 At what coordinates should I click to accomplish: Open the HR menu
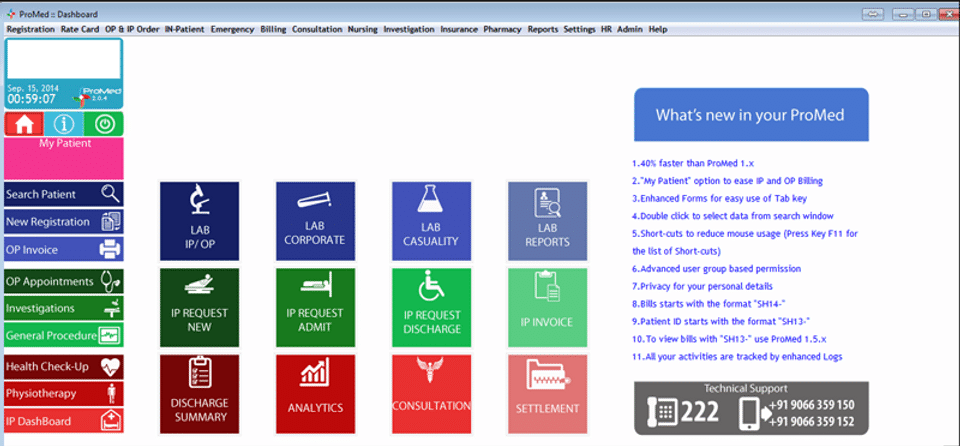(606, 29)
